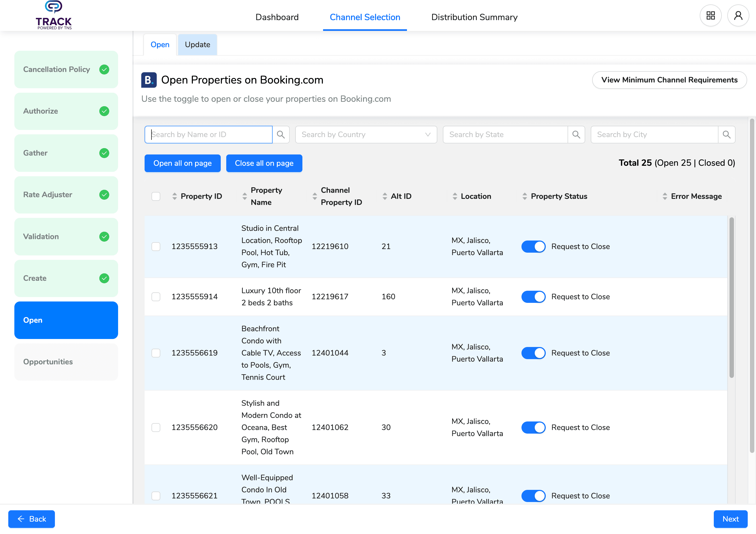Click the search icon for State

(x=576, y=135)
